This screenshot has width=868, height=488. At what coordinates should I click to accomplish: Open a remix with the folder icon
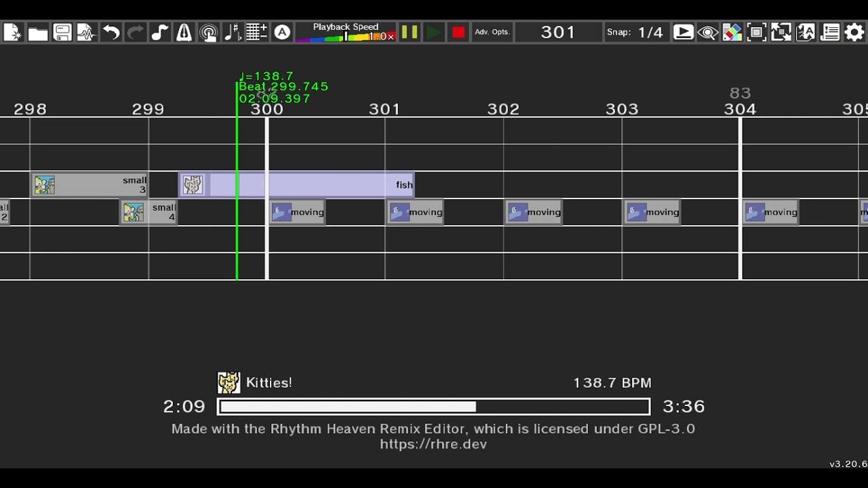[38, 33]
